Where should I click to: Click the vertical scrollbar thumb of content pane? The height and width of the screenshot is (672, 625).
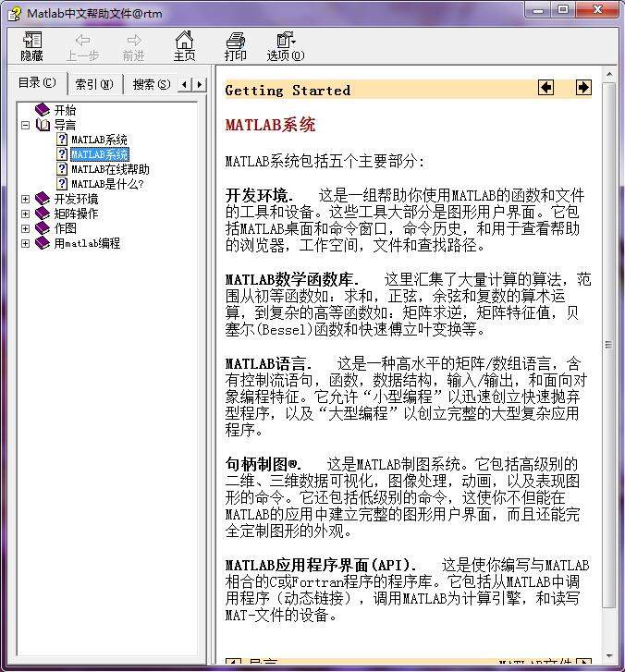point(609,345)
